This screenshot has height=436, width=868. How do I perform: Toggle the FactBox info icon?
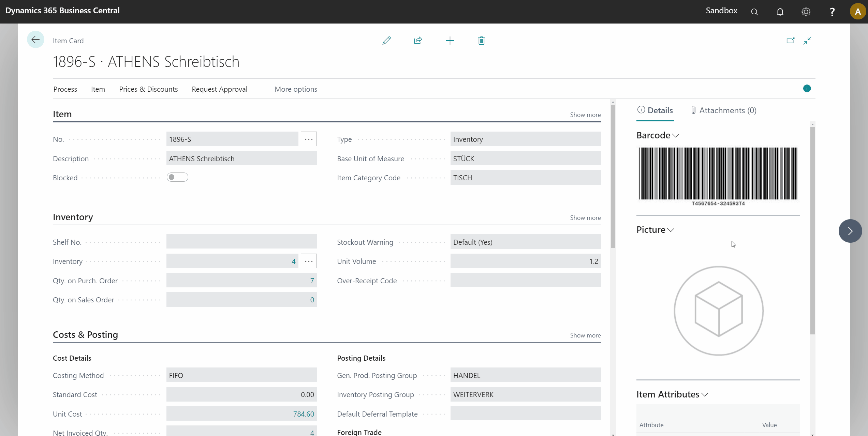click(807, 89)
